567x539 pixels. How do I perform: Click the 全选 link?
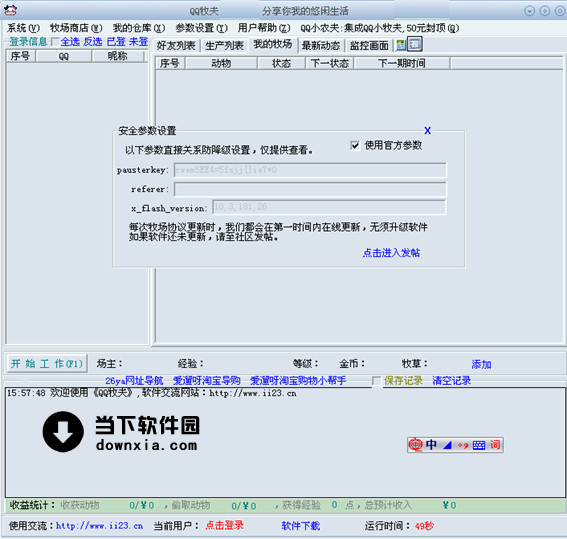click(x=70, y=42)
